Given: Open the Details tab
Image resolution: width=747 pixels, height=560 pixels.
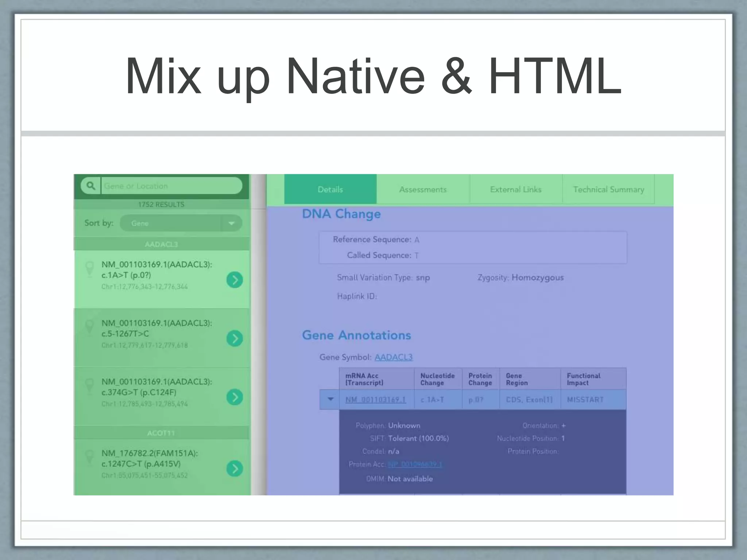Looking at the screenshot, I should [x=330, y=189].
